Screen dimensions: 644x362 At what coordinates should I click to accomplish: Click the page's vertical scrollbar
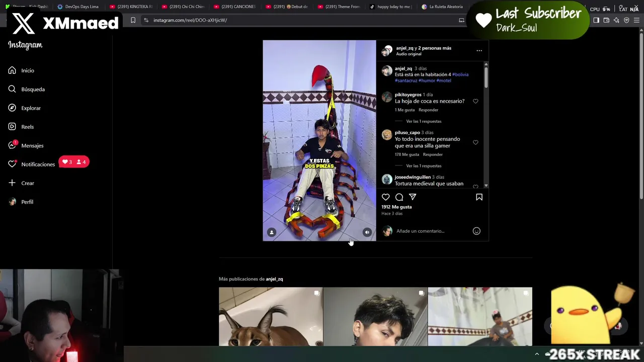(641, 116)
